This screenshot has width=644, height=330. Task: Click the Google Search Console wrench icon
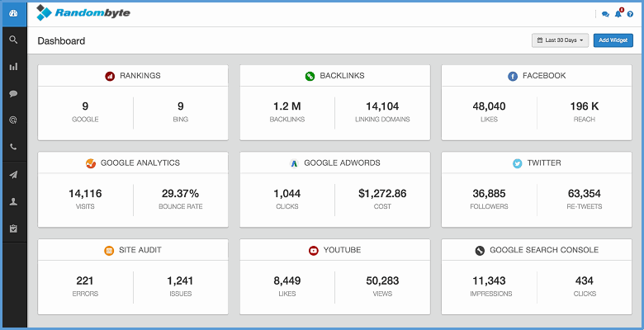coord(480,250)
